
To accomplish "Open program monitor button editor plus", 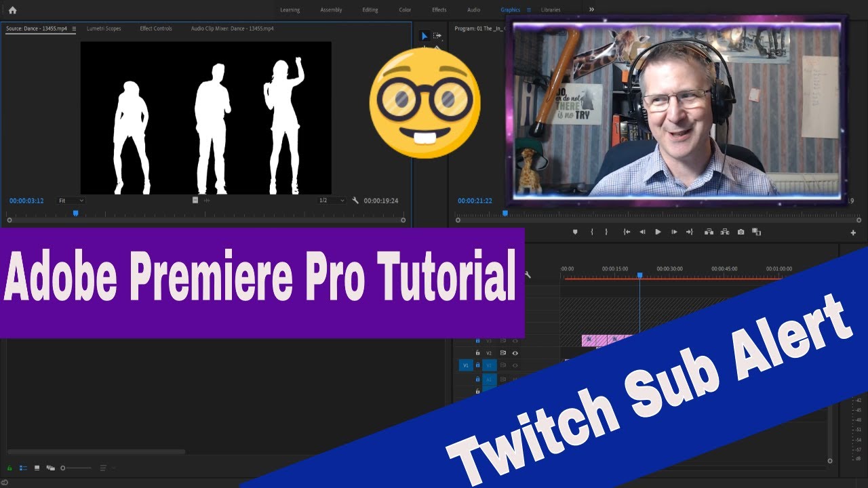I will 853,232.
